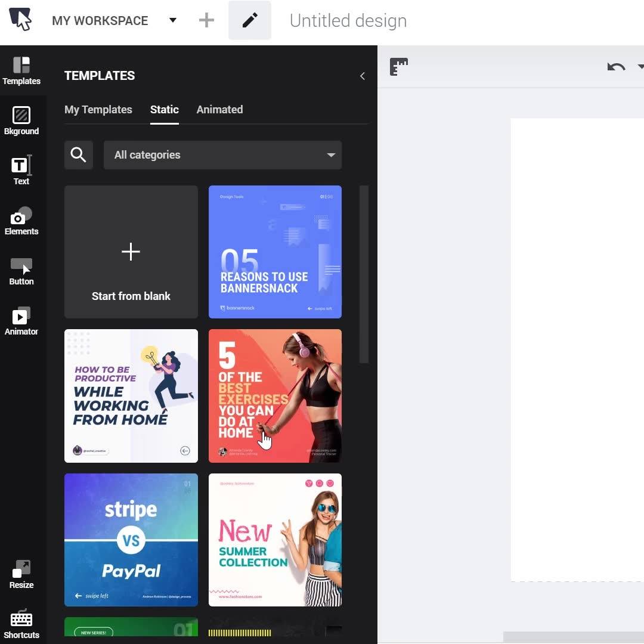Switch to the My Templates tab
Viewport: 644px width, 644px height.
(98, 110)
